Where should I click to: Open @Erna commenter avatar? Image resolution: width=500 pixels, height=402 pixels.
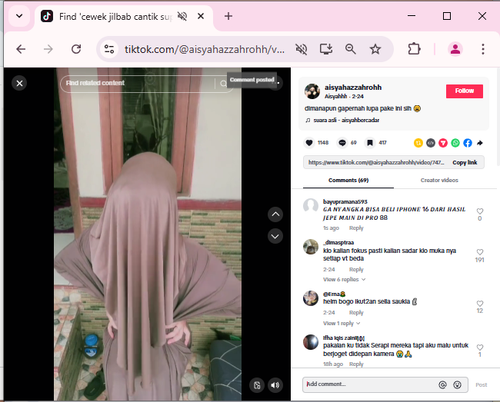click(x=311, y=298)
